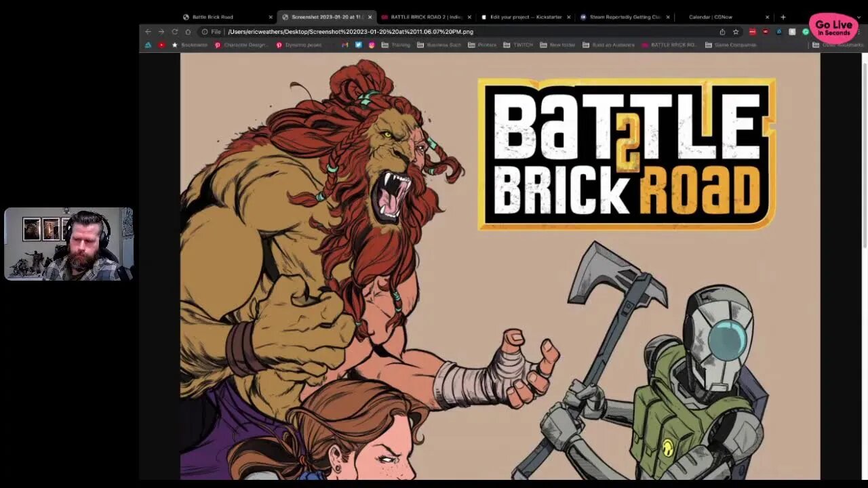The image size is (868, 488).
Task: Click the Go Live in Seconds badge
Action: click(833, 28)
